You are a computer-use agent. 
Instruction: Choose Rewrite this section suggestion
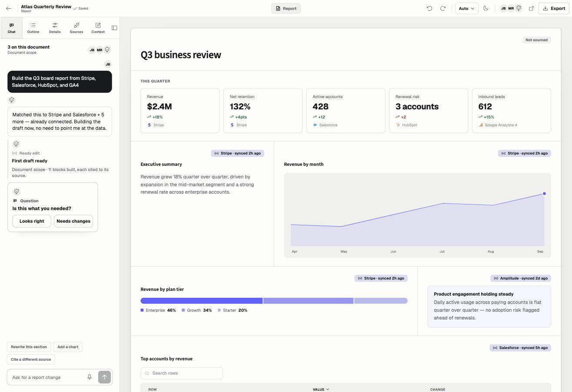[x=29, y=347]
